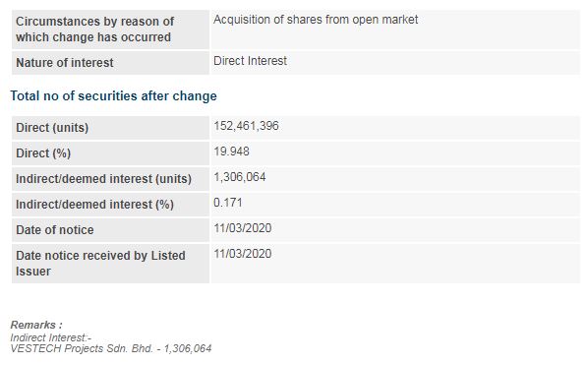Click 'Date notice received by Listed Issuer' label
This screenshot has width=588, height=365.
100,264
